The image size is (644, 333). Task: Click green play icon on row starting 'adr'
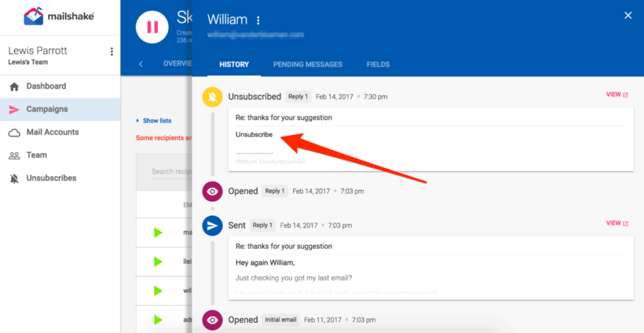[158, 319]
